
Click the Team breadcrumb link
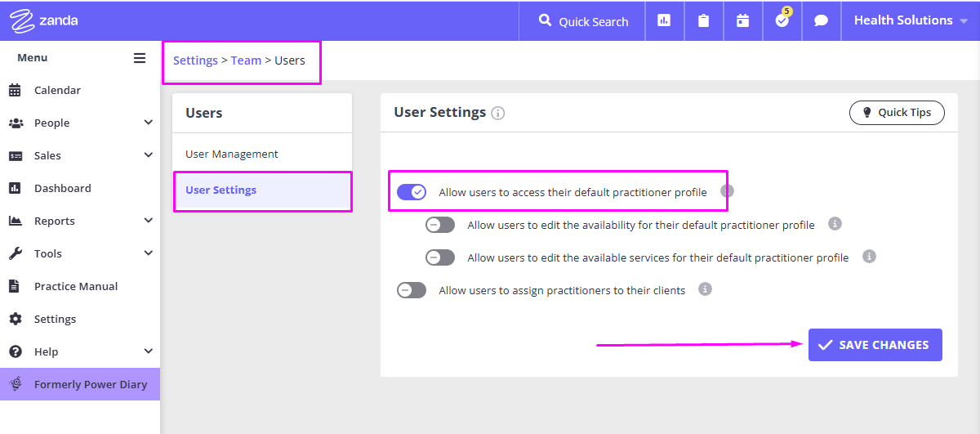point(246,60)
